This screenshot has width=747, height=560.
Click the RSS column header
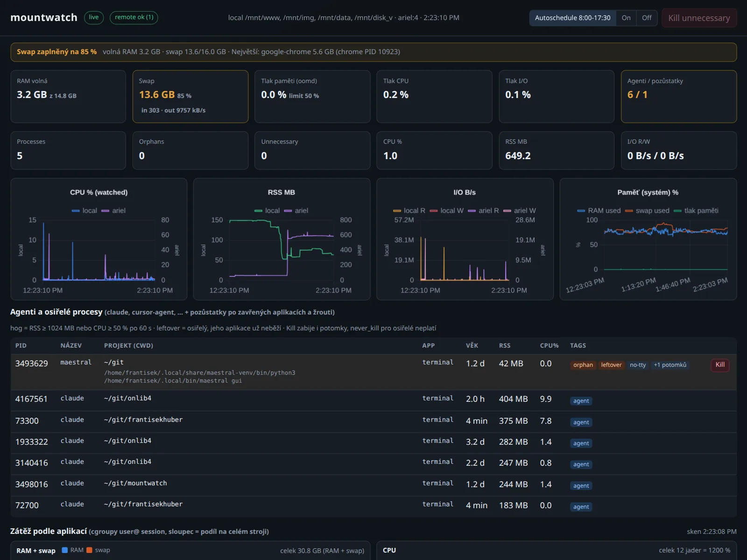(x=505, y=346)
